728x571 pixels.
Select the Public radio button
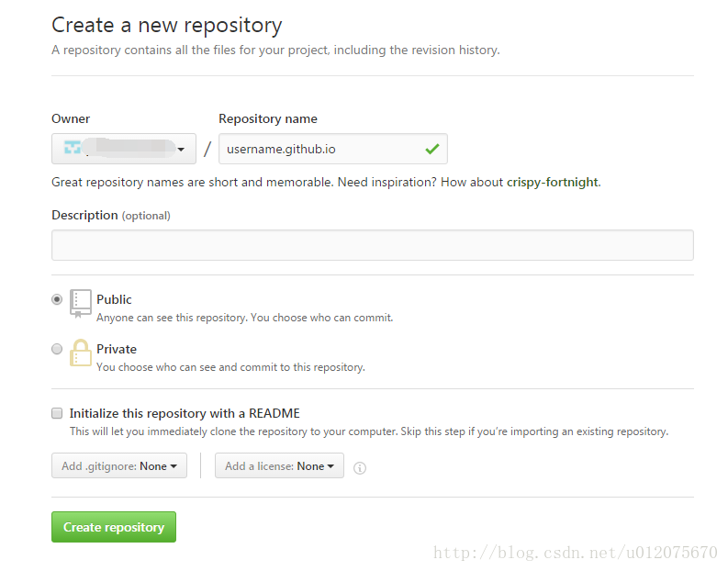(57, 299)
